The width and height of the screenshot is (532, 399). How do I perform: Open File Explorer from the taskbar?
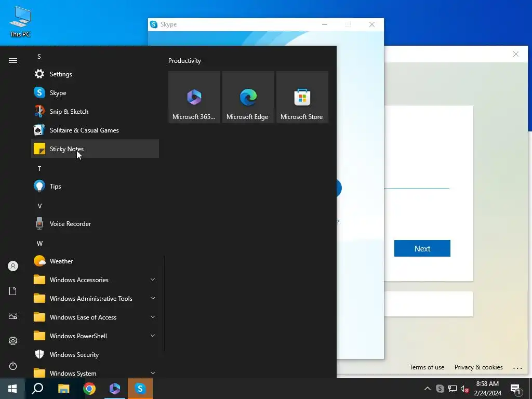click(x=63, y=389)
